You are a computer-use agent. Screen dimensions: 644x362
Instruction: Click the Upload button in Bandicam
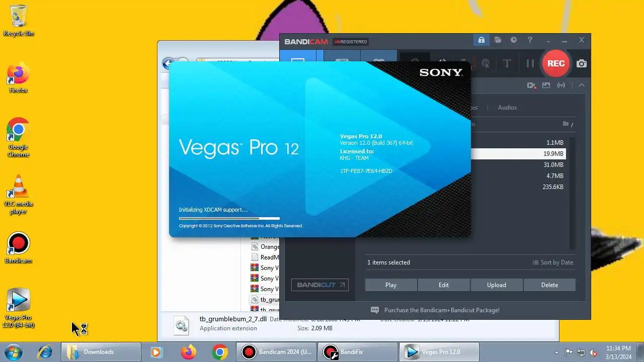497,285
